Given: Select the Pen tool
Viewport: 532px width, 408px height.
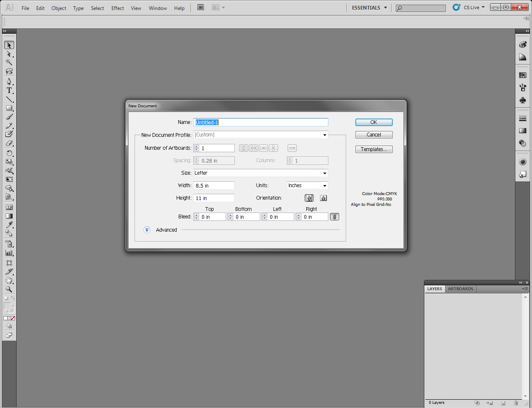Looking at the screenshot, I should pos(9,82).
